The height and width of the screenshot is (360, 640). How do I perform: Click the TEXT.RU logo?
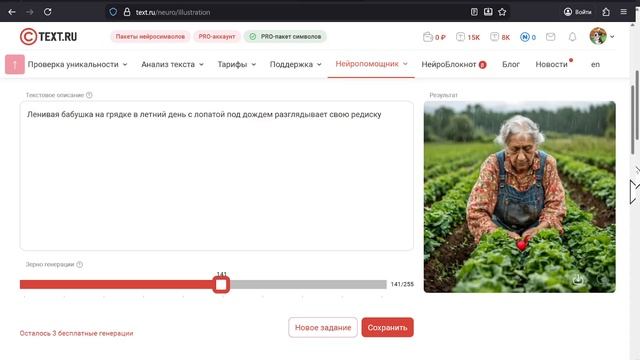tap(49, 37)
